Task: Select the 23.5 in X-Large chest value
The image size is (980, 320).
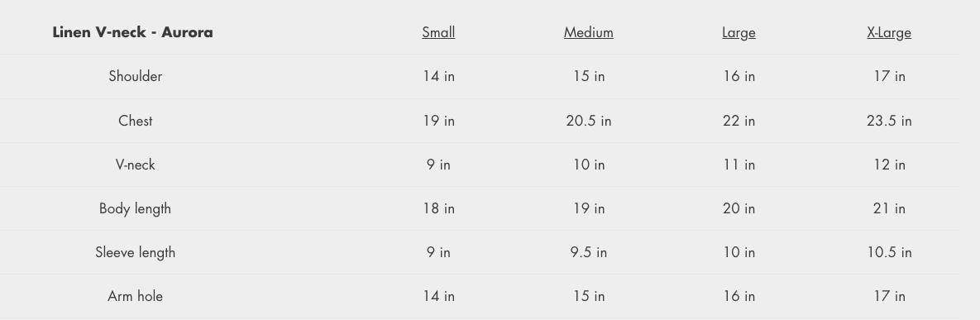Action: pos(889,121)
